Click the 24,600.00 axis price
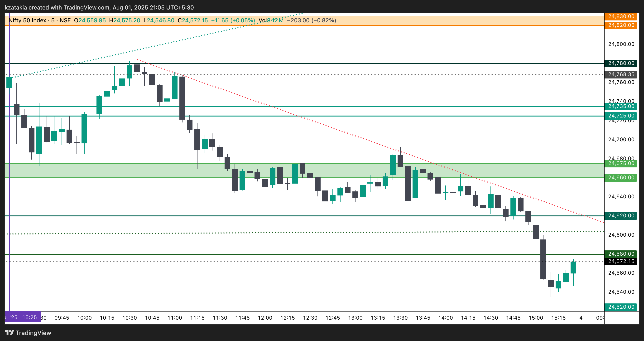644x341 pixels. click(621, 235)
